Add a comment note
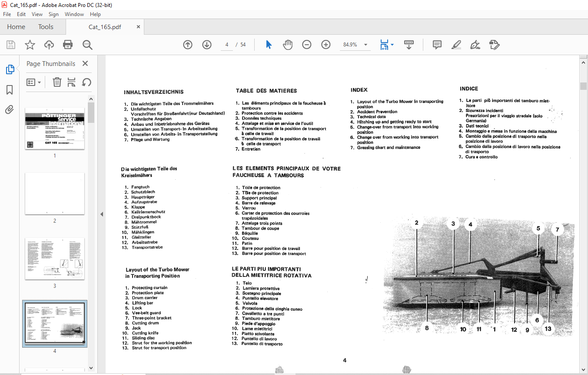The width and height of the screenshot is (588, 375). pos(437,45)
